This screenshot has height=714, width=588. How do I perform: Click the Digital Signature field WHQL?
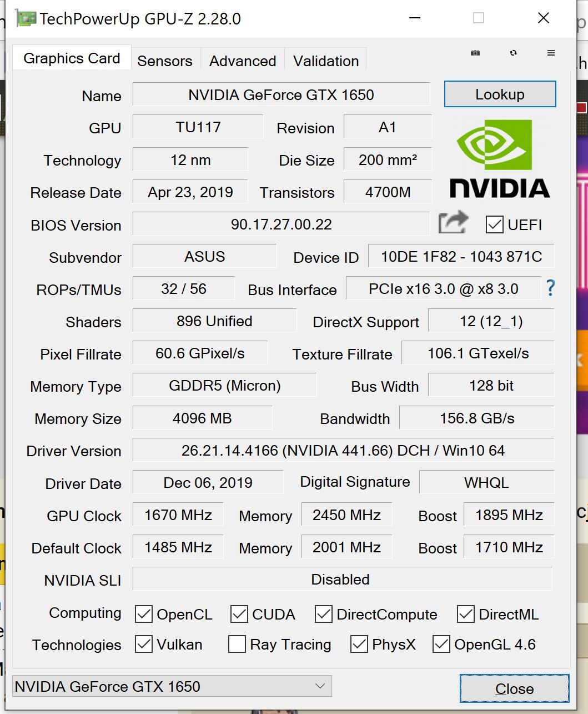pyautogui.click(x=486, y=482)
